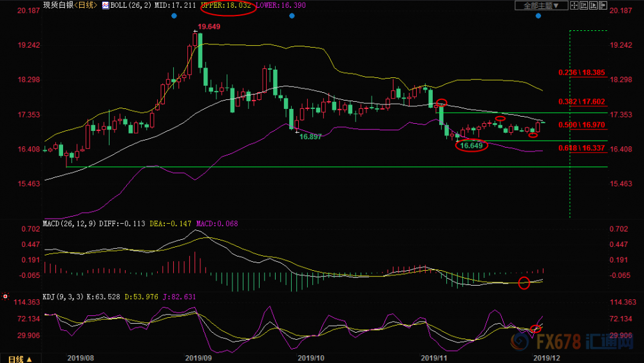Click the shift-right chart export icon
The height and width of the screenshot is (363, 644).
point(603,5)
